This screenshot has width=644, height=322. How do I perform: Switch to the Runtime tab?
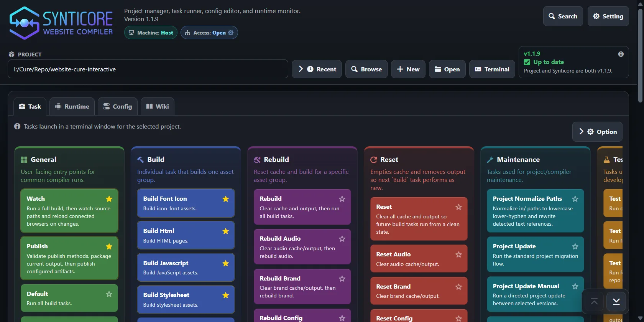click(x=72, y=106)
